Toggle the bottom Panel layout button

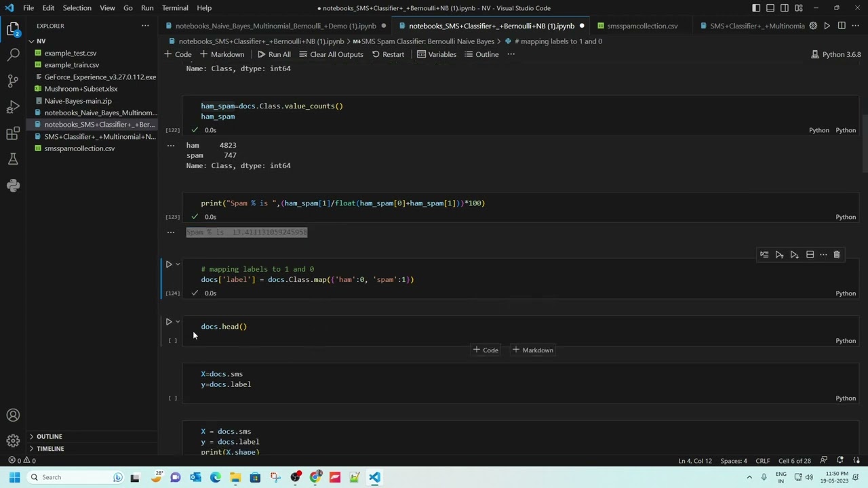770,8
